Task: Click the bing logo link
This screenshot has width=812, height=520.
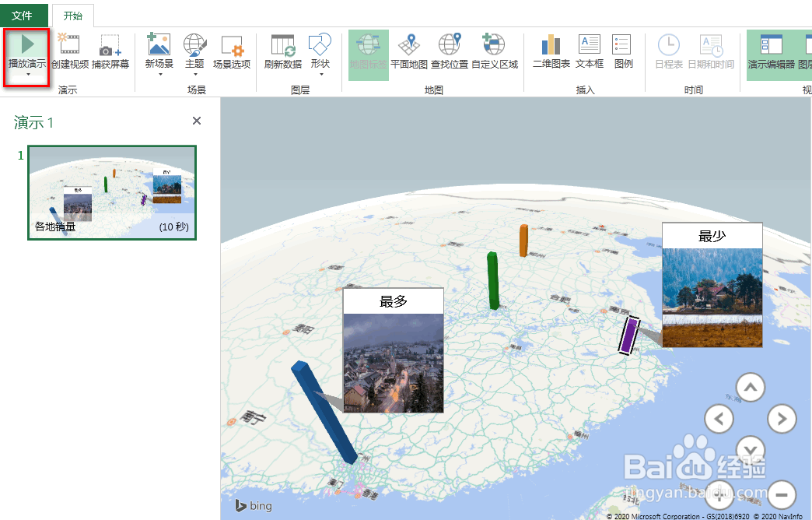Action: click(x=254, y=505)
